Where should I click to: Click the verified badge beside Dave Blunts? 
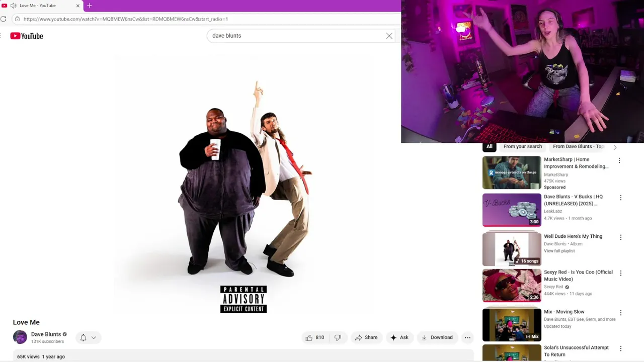coord(64,334)
